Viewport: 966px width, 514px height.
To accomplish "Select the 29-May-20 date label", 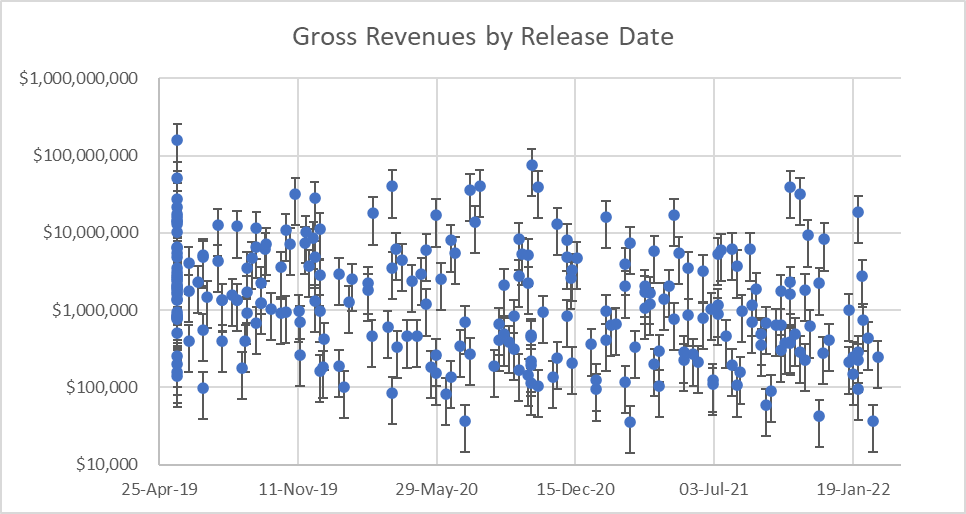I will (x=436, y=490).
